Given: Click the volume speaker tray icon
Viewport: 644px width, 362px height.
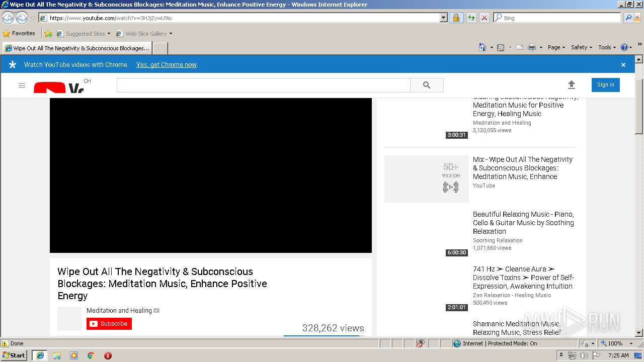Looking at the screenshot, I should [x=584, y=355].
